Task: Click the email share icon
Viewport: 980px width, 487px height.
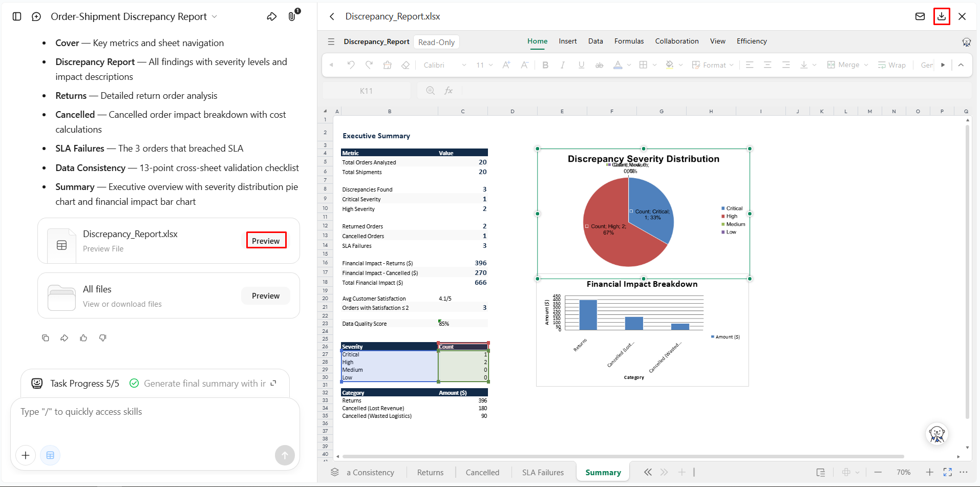Action: [920, 16]
